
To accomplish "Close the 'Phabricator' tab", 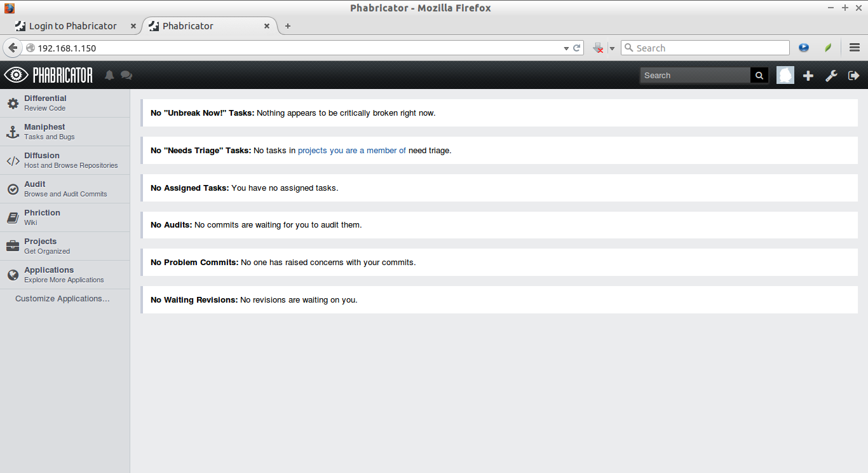I will (267, 26).
